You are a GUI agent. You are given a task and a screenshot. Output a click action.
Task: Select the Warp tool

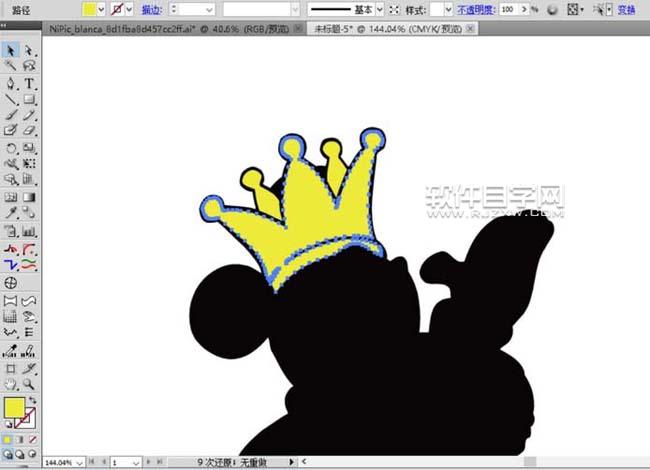click(x=11, y=164)
